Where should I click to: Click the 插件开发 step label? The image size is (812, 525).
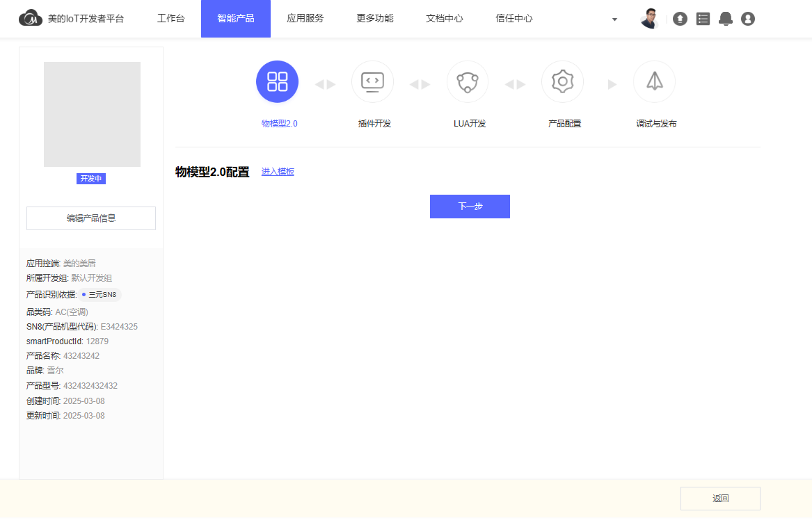[x=374, y=124]
